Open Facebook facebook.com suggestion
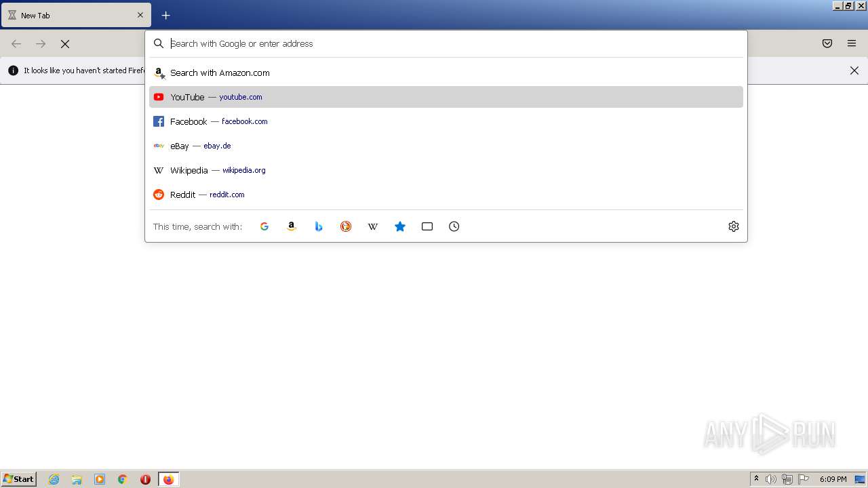This screenshot has width=868, height=488. tap(446, 121)
